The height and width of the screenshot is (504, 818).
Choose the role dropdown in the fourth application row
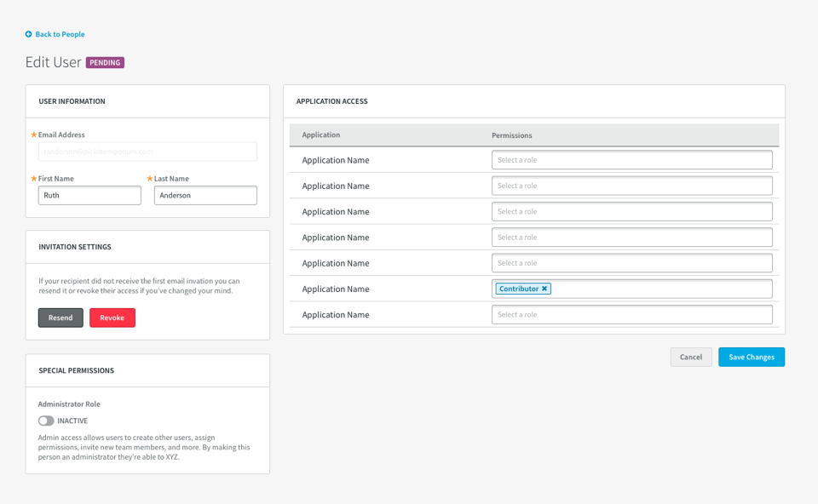click(631, 238)
